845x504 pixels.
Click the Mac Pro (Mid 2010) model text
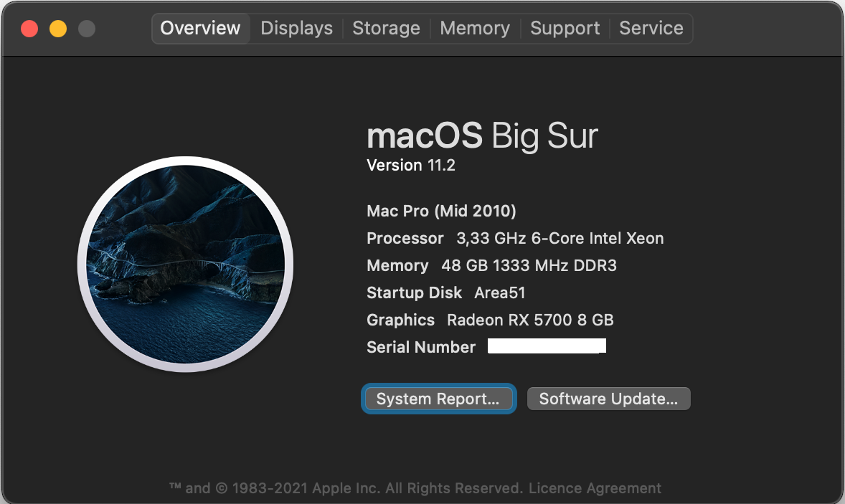tap(441, 211)
